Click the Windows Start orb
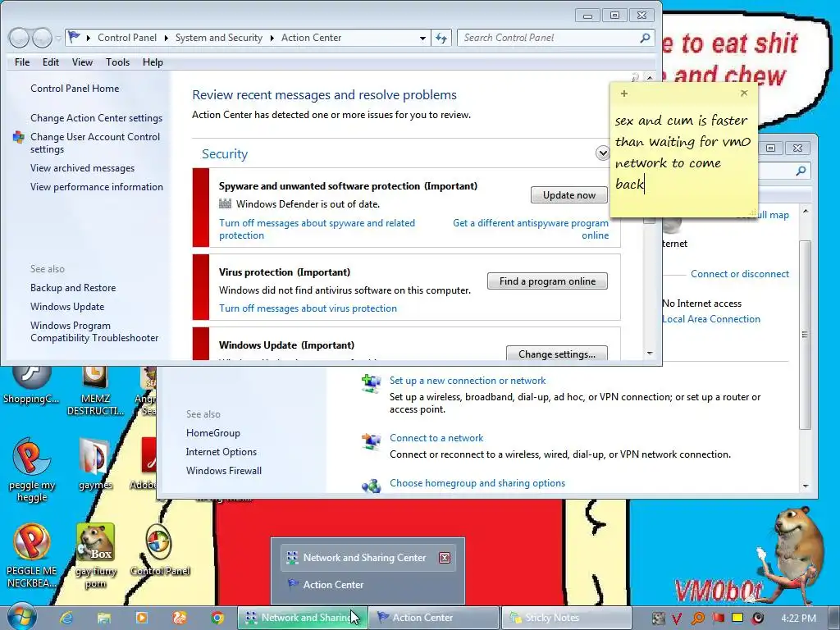 coord(22,617)
